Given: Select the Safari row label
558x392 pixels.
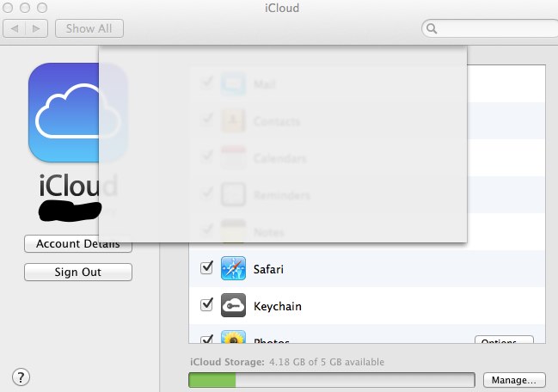Looking at the screenshot, I should [268, 269].
